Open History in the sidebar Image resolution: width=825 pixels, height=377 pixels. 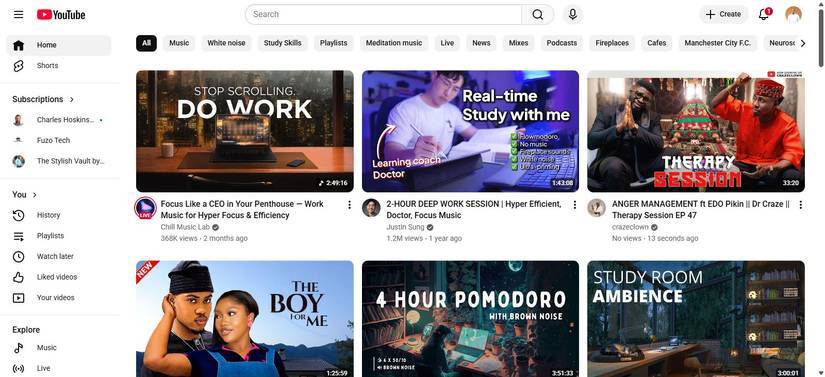(x=58, y=215)
